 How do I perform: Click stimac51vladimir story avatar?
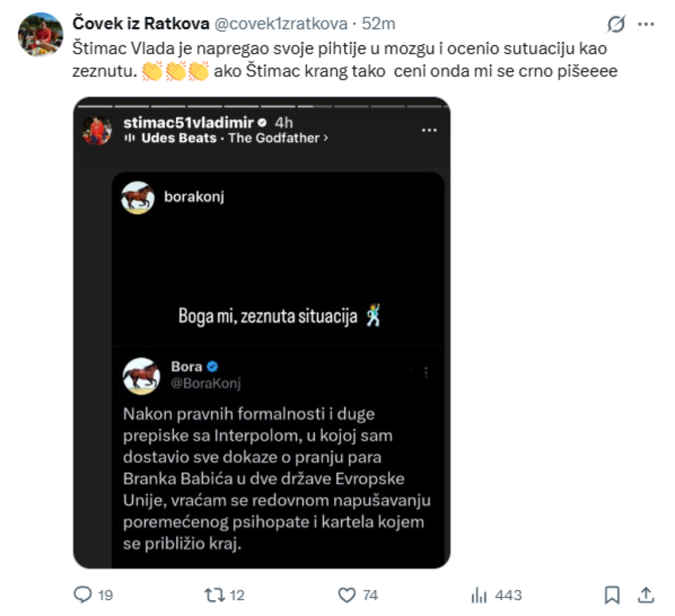[x=97, y=130]
